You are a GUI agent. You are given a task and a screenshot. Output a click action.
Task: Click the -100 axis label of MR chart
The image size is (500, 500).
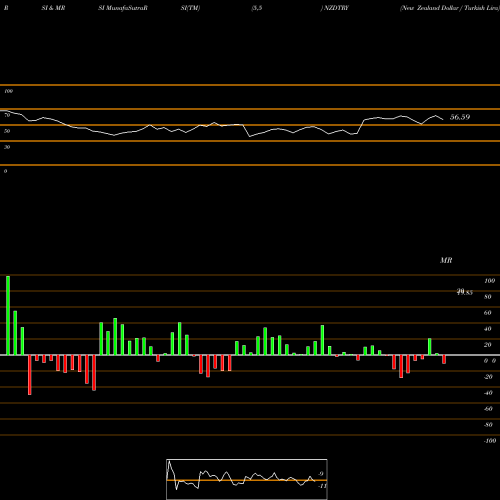(490, 441)
